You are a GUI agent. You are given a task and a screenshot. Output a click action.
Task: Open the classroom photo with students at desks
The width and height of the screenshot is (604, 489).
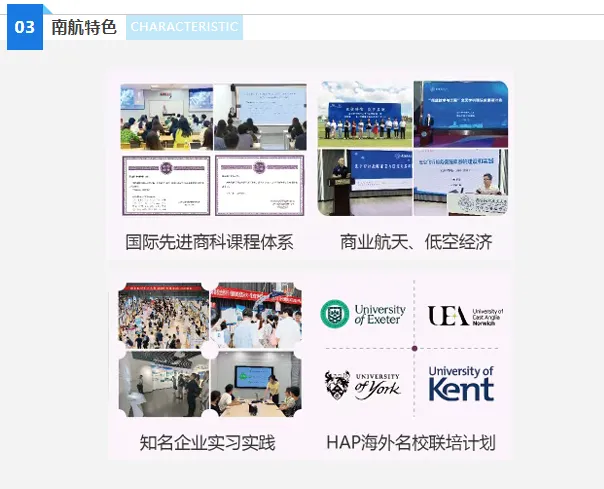pos(166,117)
